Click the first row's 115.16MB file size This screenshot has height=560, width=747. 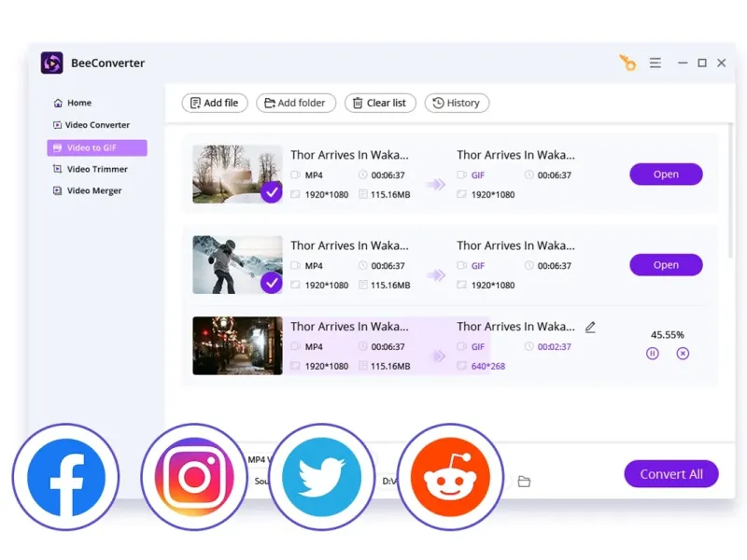point(390,195)
